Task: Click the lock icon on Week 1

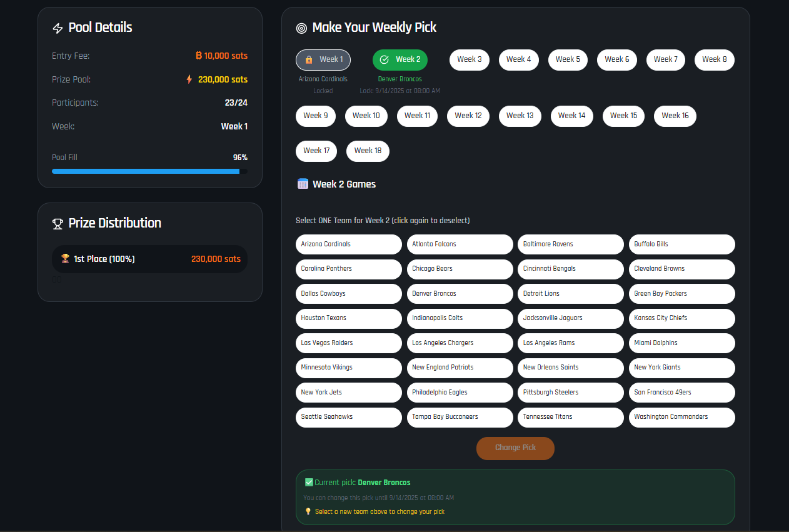Action: pyautogui.click(x=309, y=60)
